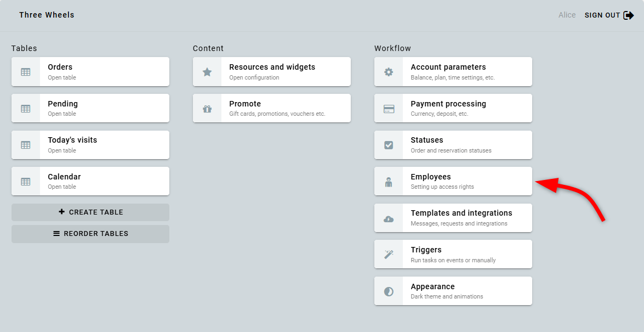Click the hamburger icon on Reorder Tables

pyautogui.click(x=56, y=233)
